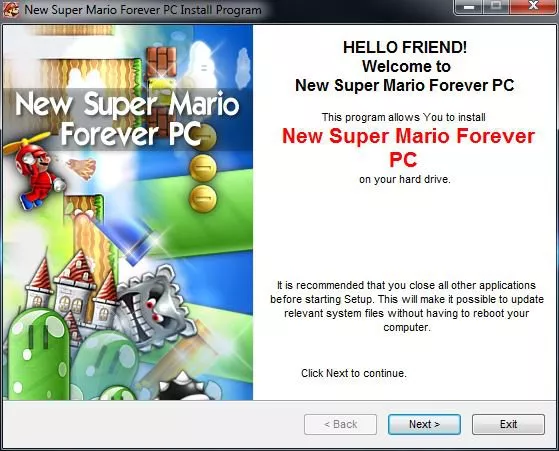Click the white banner title 'New Super Mario Forever PC'
Screen dimensions: 559x451
127,118
